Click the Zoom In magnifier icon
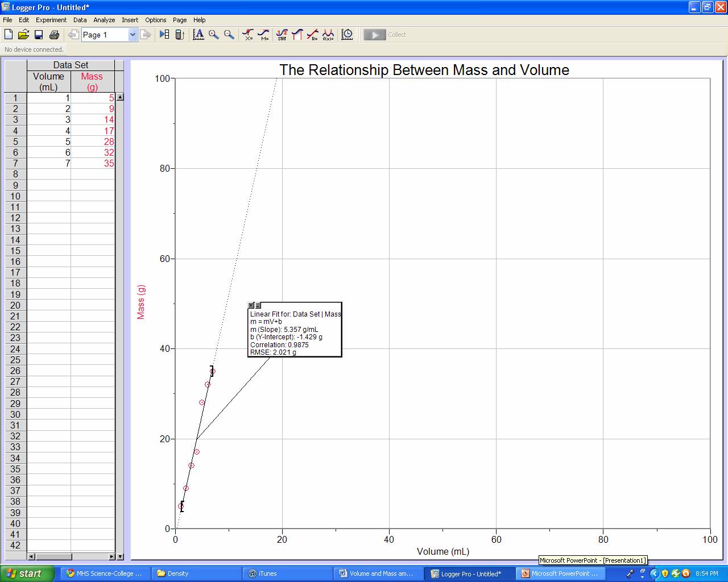Image resolution: width=728 pixels, height=582 pixels. click(x=214, y=35)
